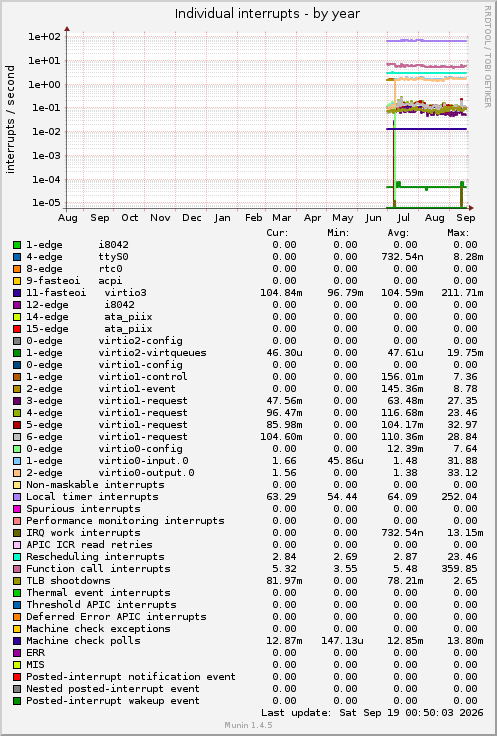Viewport: 497px width, 736px height.
Task: Click the Machine check polls legend label
Action: [x=83, y=641]
